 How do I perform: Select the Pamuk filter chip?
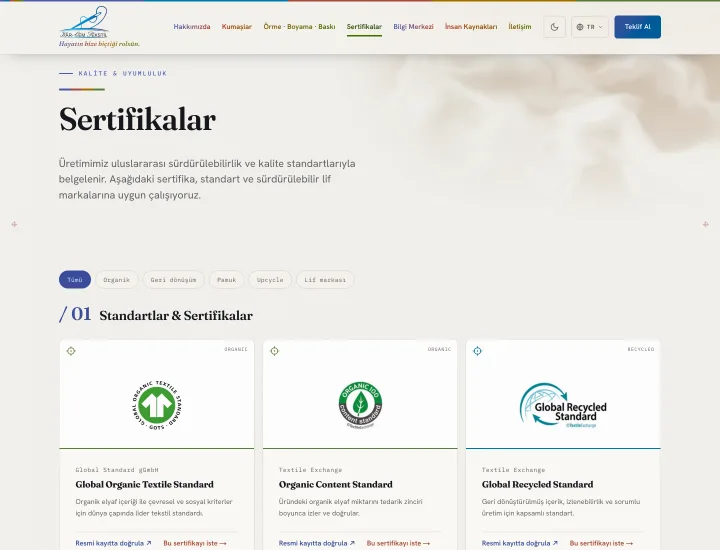point(226,280)
